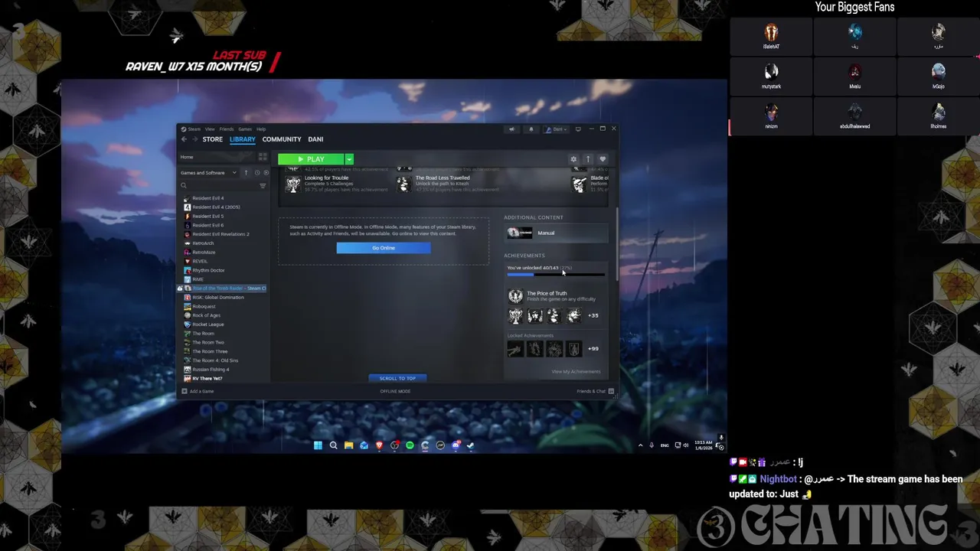Navigate back with the left arrow
This screenshot has width=980, height=551.
pyautogui.click(x=184, y=139)
